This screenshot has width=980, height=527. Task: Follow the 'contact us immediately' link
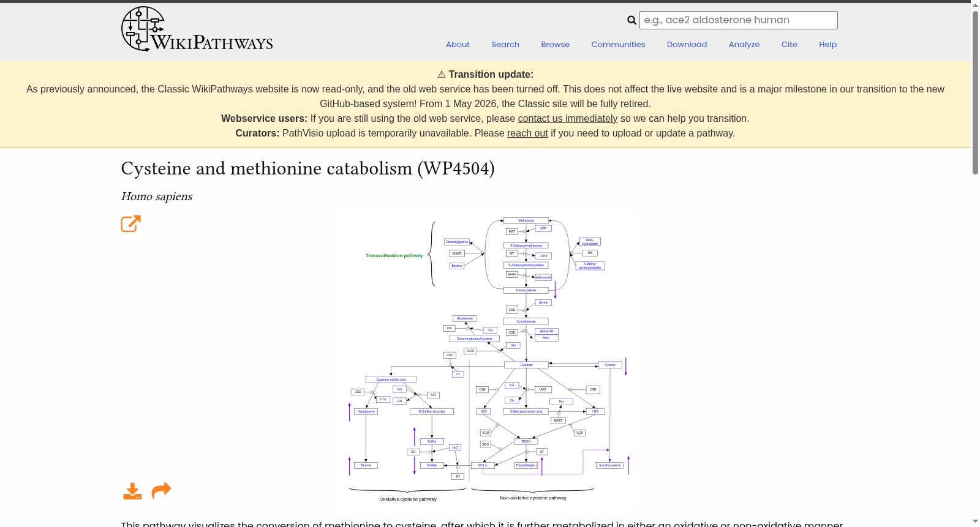568,119
